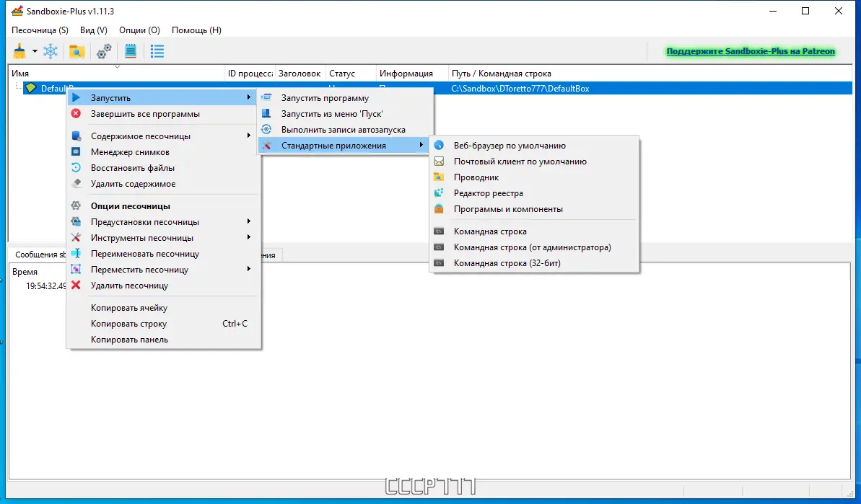Screen dimensions: 861x504
Task: Click the broom cleanup toolbar icon
Action: 19,51
